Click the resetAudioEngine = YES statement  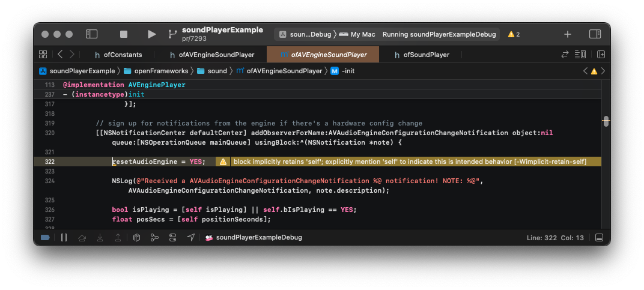pyautogui.click(x=159, y=162)
